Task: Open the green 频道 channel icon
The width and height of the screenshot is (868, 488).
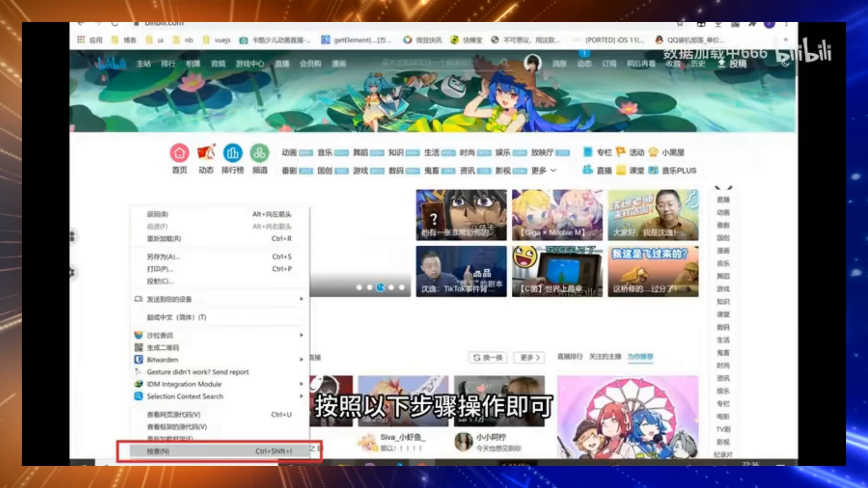Action: pyautogui.click(x=259, y=153)
